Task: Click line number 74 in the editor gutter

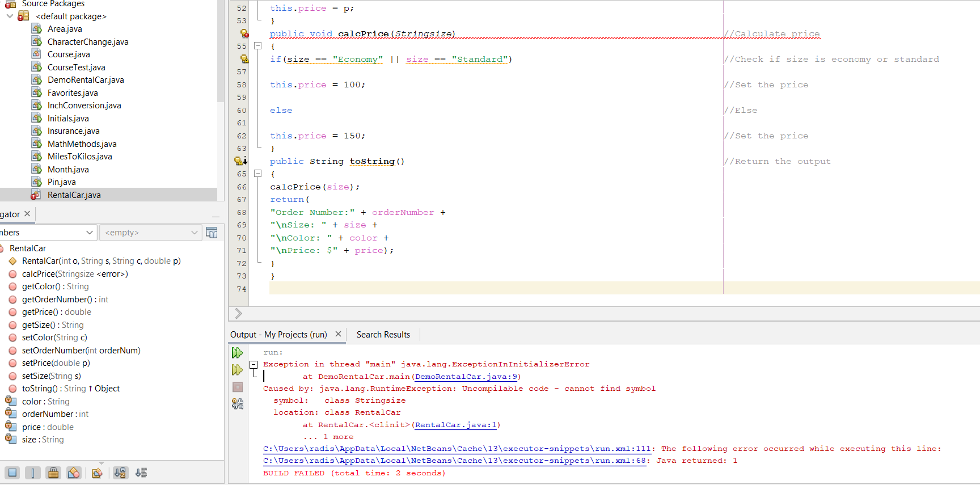Action: (x=242, y=289)
